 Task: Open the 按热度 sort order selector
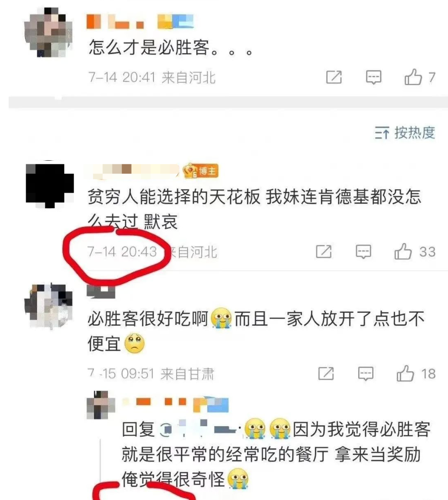tap(405, 132)
